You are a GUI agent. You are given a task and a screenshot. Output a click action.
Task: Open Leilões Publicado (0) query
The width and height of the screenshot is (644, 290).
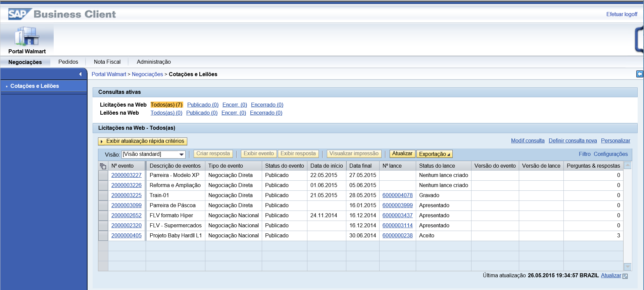tap(202, 113)
